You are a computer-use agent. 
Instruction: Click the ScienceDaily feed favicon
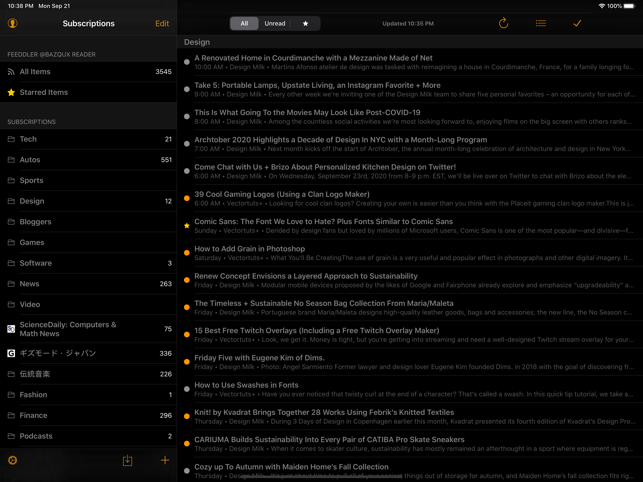(11, 329)
